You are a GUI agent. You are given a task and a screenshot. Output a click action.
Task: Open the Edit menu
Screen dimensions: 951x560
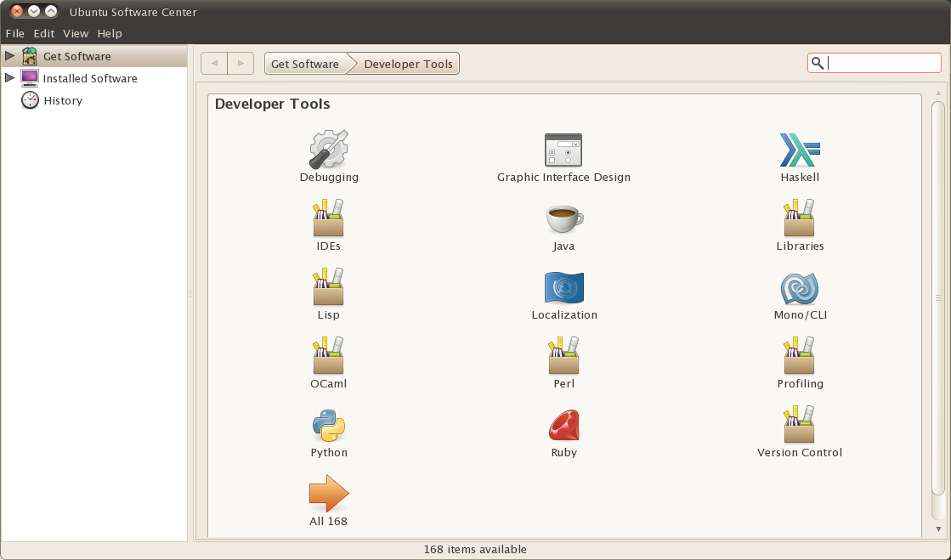click(43, 33)
